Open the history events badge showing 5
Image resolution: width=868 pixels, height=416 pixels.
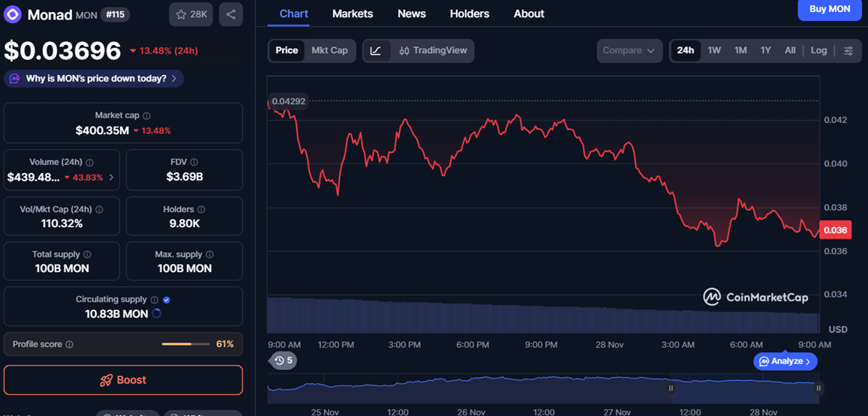(283, 361)
